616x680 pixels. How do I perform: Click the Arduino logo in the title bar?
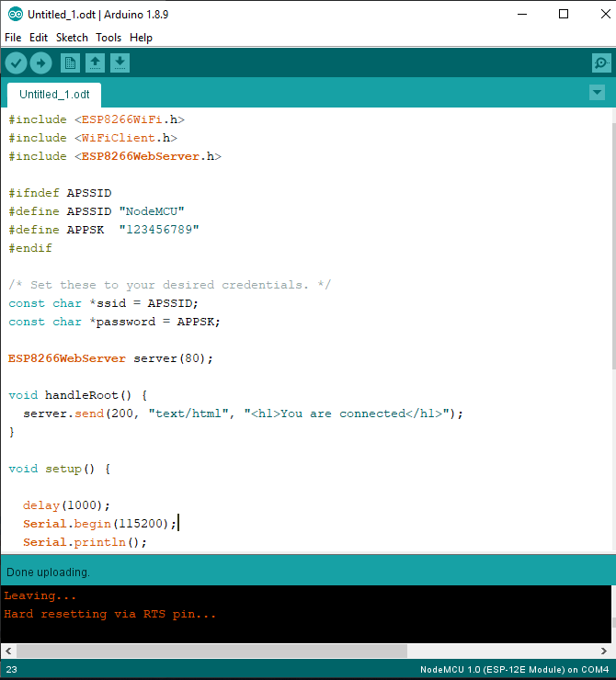16,15
